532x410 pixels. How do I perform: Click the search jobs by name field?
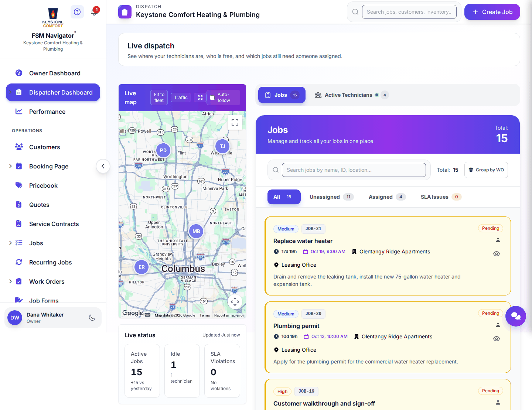click(x=354, y=170)
